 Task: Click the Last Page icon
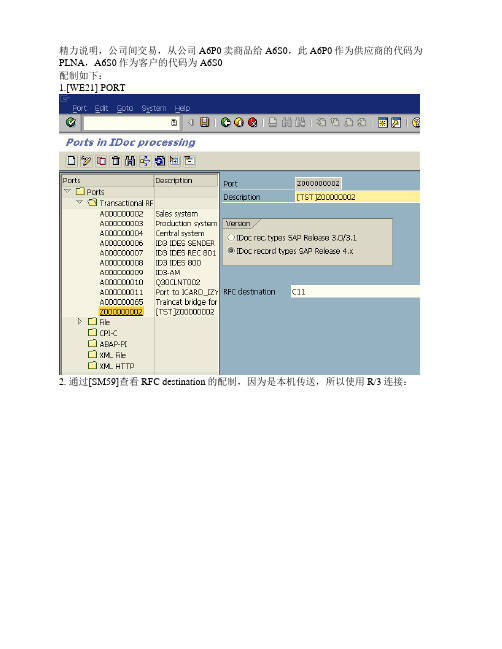point(362,123)
